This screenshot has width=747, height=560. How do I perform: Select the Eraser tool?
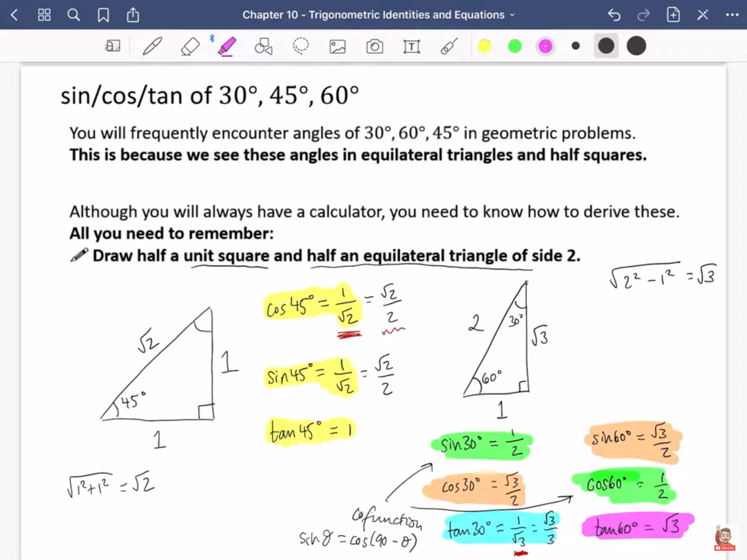coord(190,46)
